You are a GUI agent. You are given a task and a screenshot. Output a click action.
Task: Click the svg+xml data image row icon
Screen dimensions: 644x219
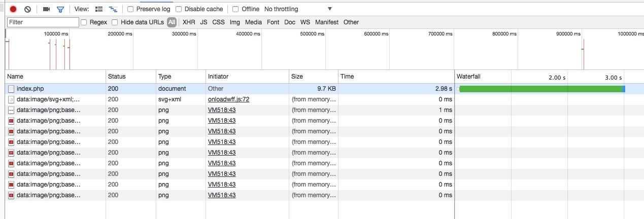[x=11, y=99]
